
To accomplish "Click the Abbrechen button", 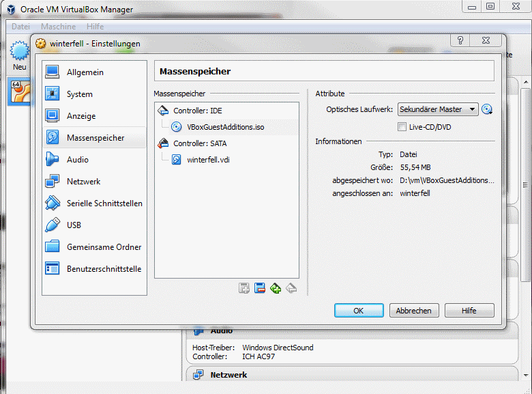I will click(413, 311).
